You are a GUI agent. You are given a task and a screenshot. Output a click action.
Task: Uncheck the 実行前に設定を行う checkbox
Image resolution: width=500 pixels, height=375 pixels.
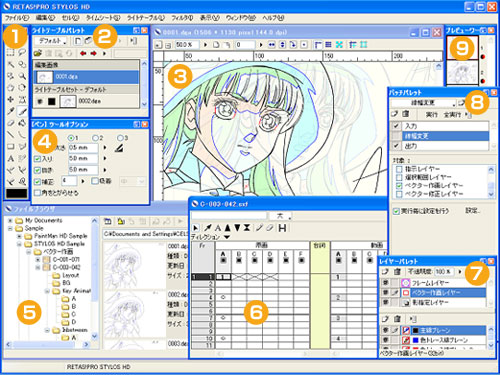(x=396, y=211)
